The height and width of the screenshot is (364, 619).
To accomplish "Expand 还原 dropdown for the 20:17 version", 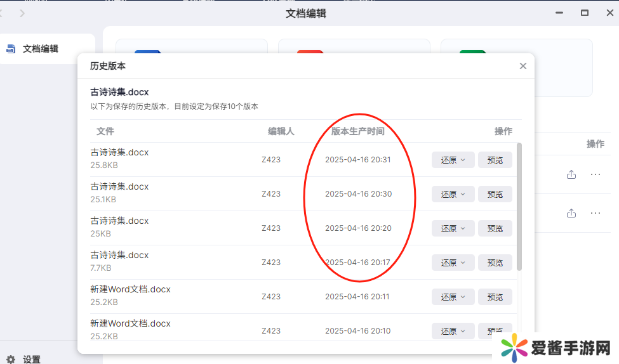I will (x=453, y=263).
